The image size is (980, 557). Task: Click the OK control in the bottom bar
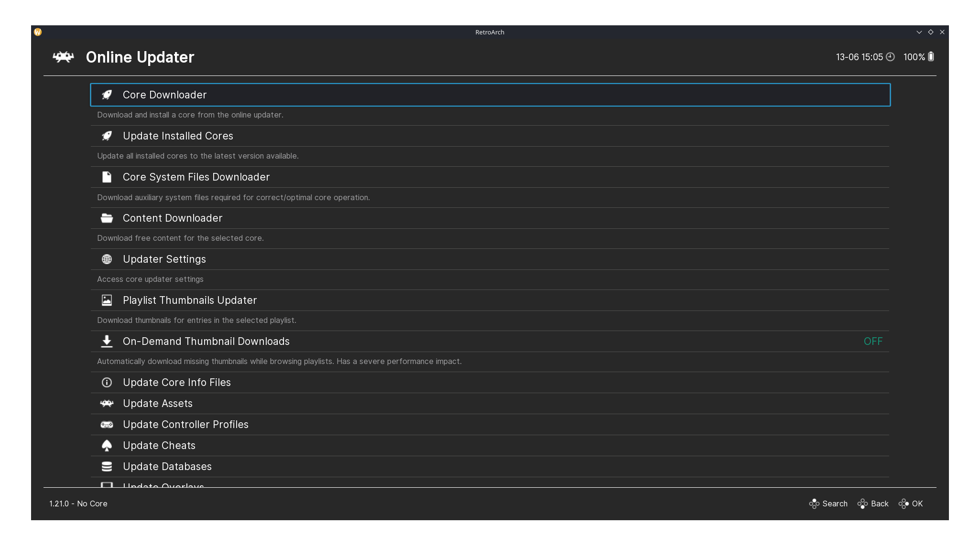[x=911, y=503]
